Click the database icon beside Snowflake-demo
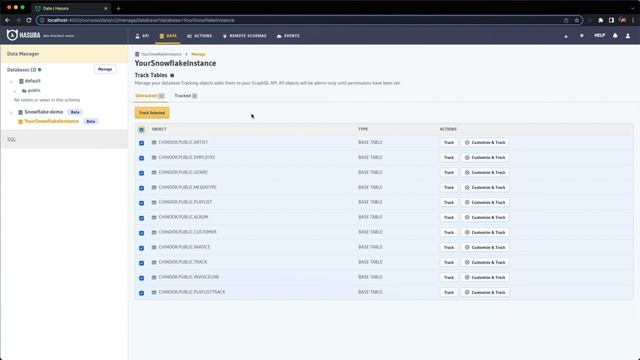This screenshot has width=640, height=360. 20,112
